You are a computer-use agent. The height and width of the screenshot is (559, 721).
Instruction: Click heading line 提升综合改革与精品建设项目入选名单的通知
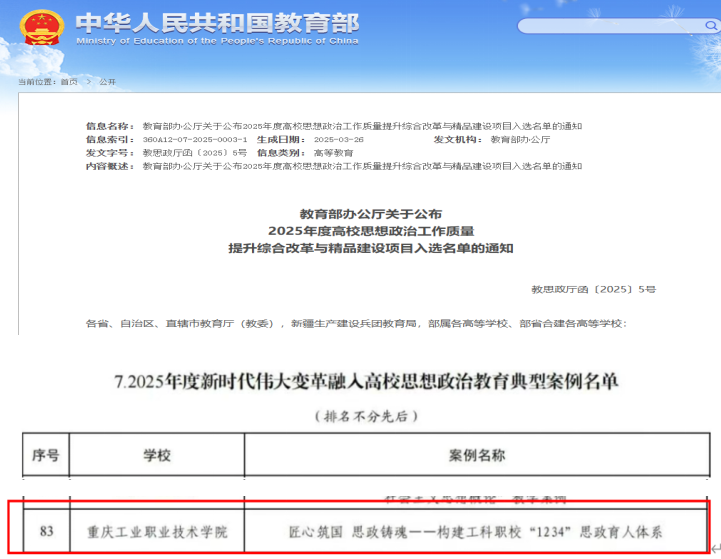click(x=371, y=248)
